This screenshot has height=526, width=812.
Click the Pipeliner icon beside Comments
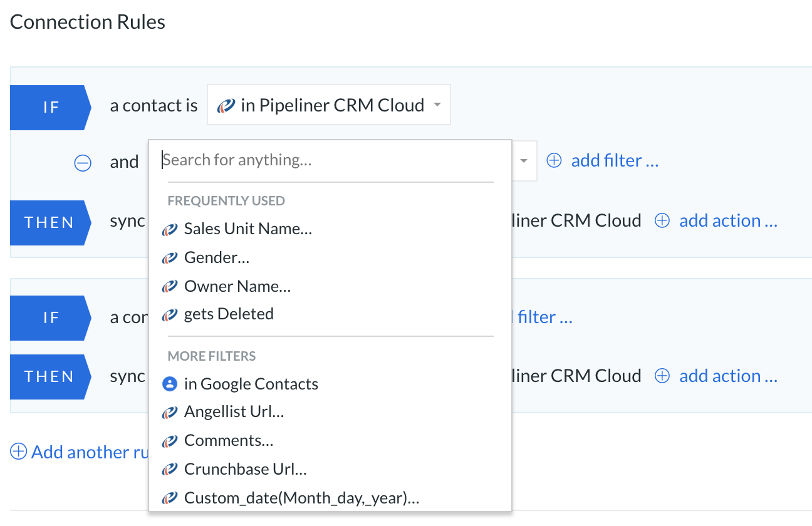click(x=169, y=441)
